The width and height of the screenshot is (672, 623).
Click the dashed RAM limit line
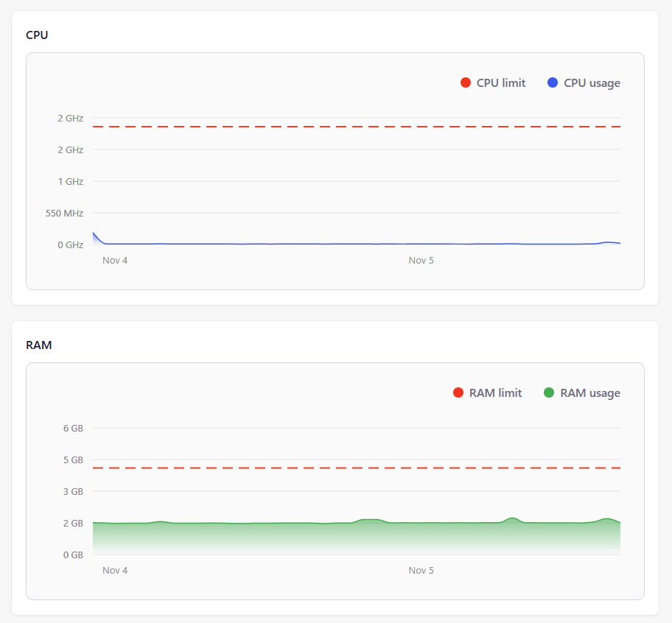pos(357,468)
